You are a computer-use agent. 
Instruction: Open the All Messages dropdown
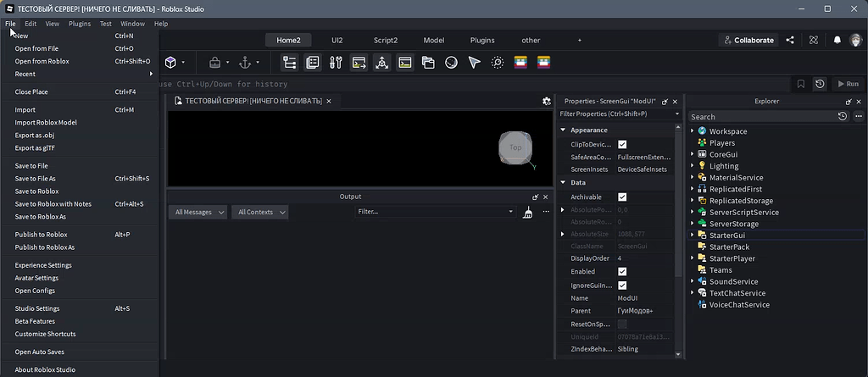tap(198, 212)
